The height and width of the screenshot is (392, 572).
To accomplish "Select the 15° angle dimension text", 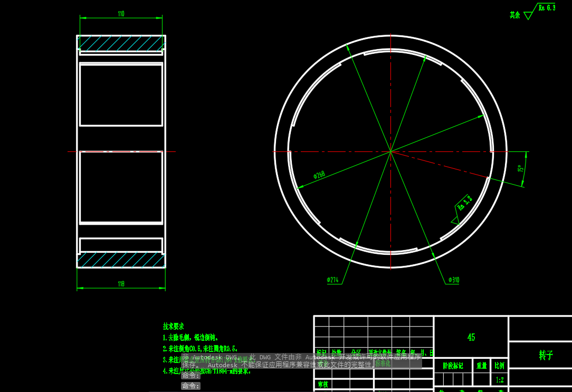I will pyautogui.click(x=521, y=168).
